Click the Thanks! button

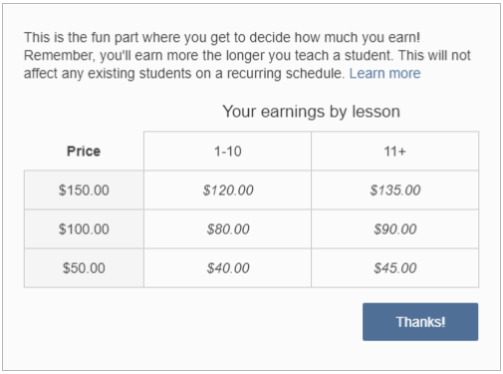coord(420,322)
